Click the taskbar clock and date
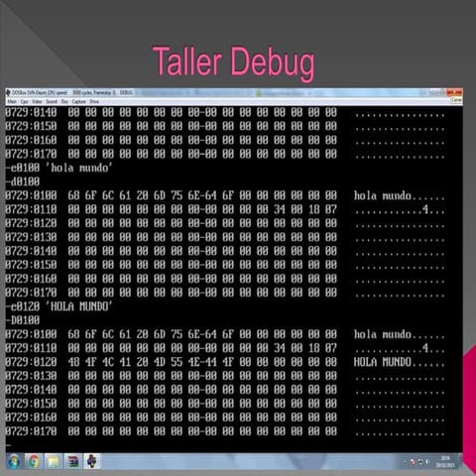 (445, 462)
